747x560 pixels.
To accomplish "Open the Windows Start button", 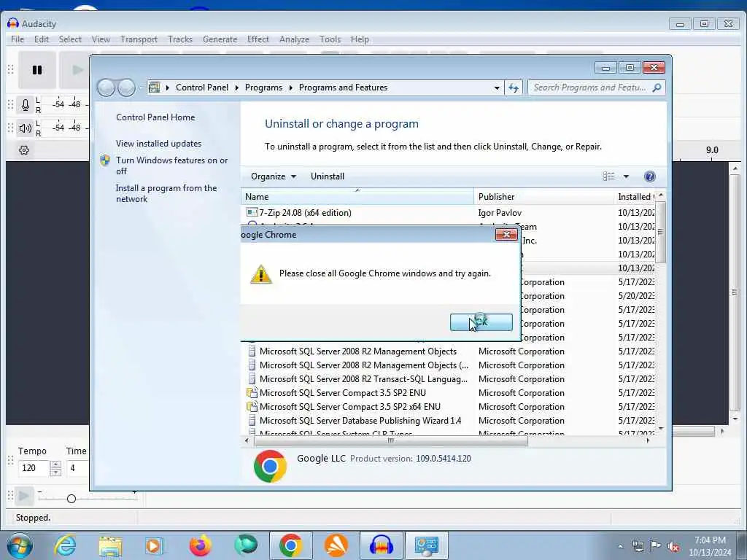I will click(19, 545).
